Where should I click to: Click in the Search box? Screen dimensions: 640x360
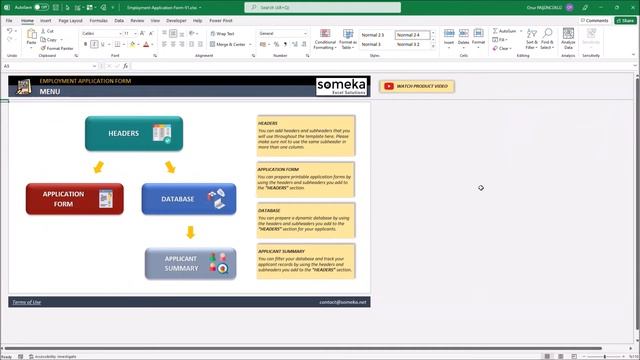322,7
